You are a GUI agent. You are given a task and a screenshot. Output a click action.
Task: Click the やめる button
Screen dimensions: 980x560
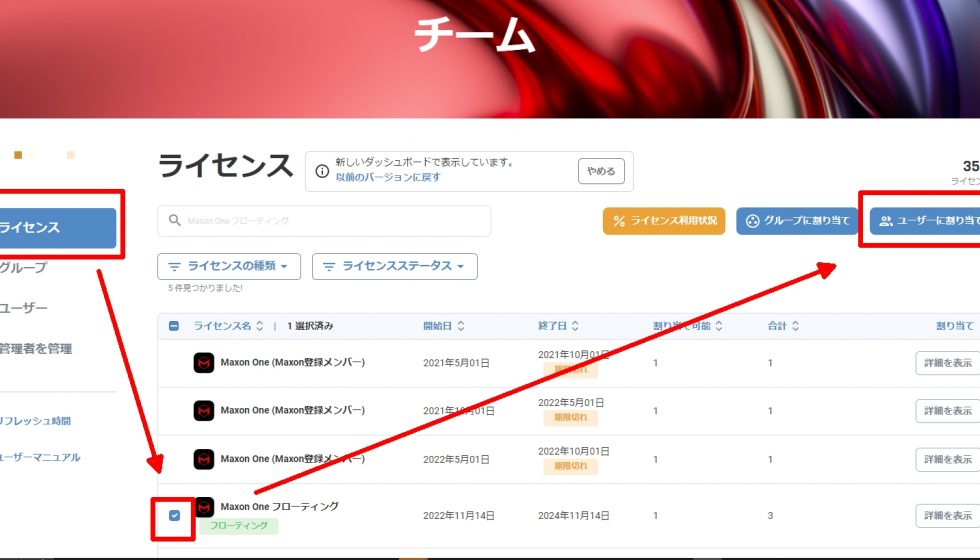pos(601,171)
